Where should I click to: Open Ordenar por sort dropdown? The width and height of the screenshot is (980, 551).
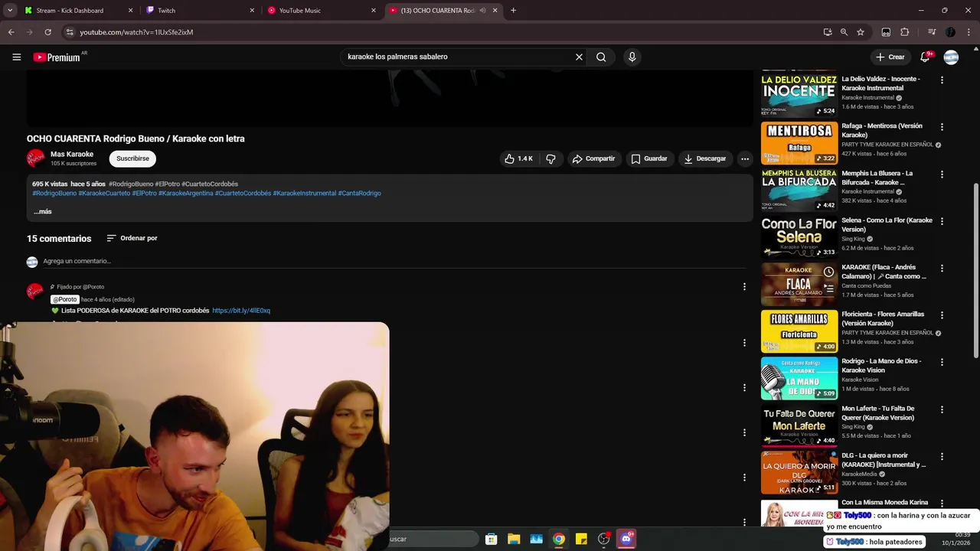tap(132, 238)
